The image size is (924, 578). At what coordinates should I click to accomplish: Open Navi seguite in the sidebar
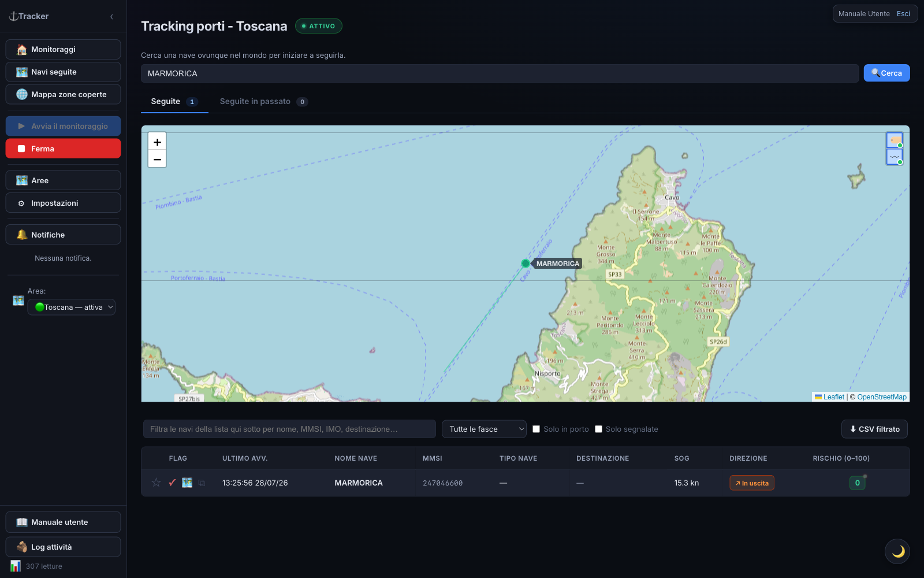coord(63,72)
